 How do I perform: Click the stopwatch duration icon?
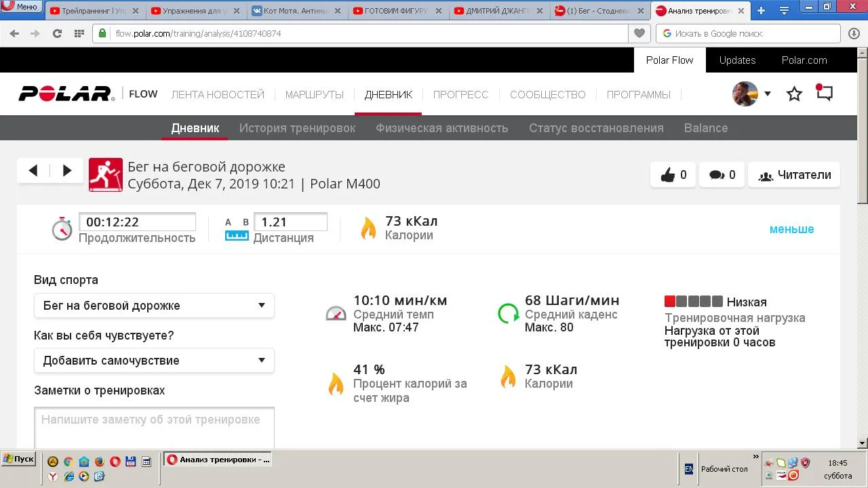coord(62,228)
